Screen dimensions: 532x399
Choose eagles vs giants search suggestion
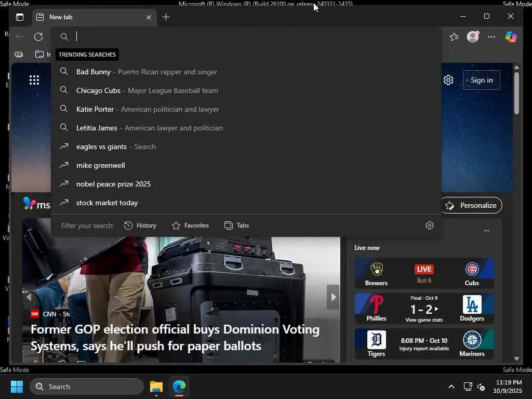pos(246,146)
